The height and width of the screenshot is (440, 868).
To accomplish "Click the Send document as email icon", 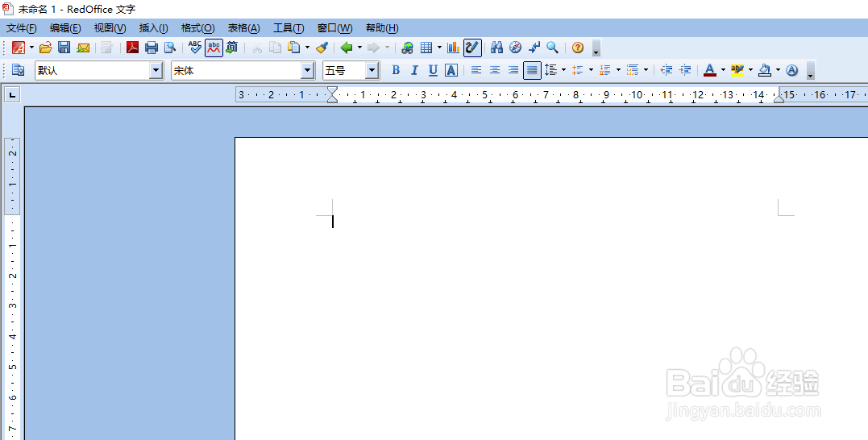I will 83,48.
